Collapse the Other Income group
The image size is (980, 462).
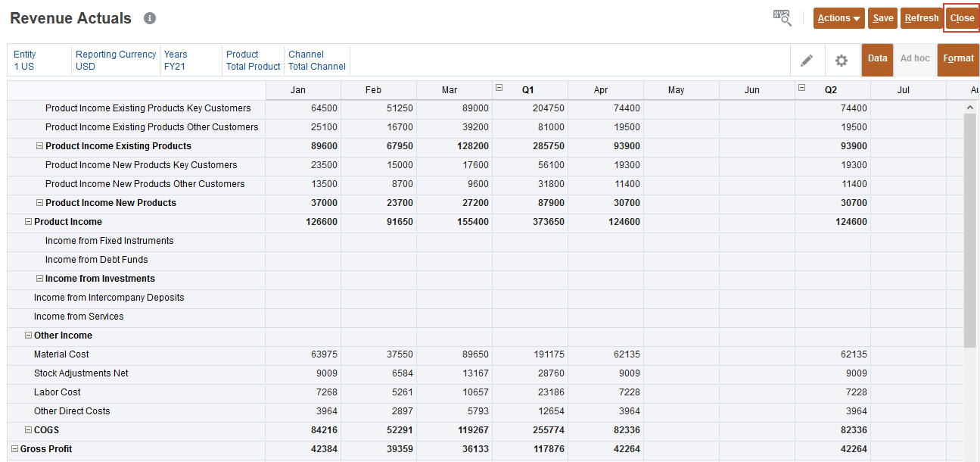tap(28, 336)
